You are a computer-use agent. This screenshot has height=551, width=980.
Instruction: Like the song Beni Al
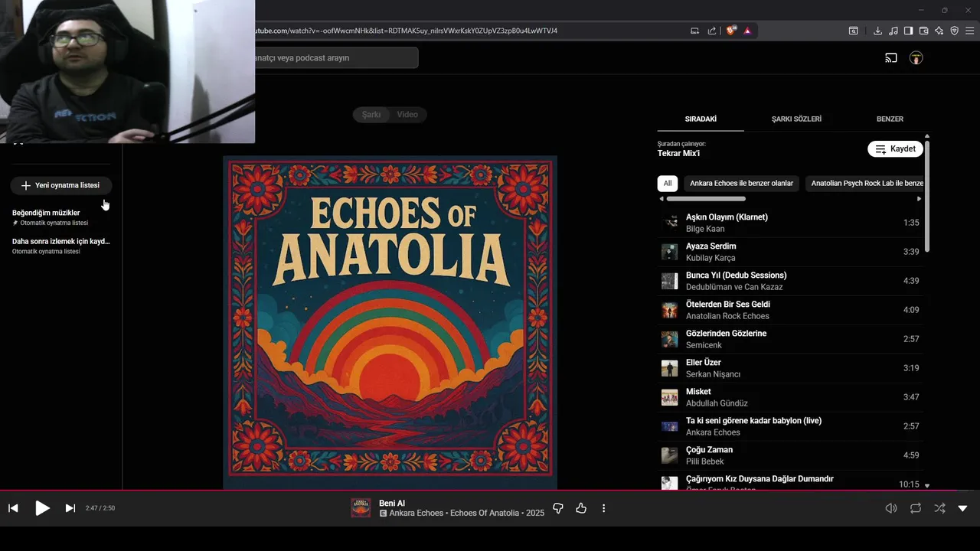[581, 508]
